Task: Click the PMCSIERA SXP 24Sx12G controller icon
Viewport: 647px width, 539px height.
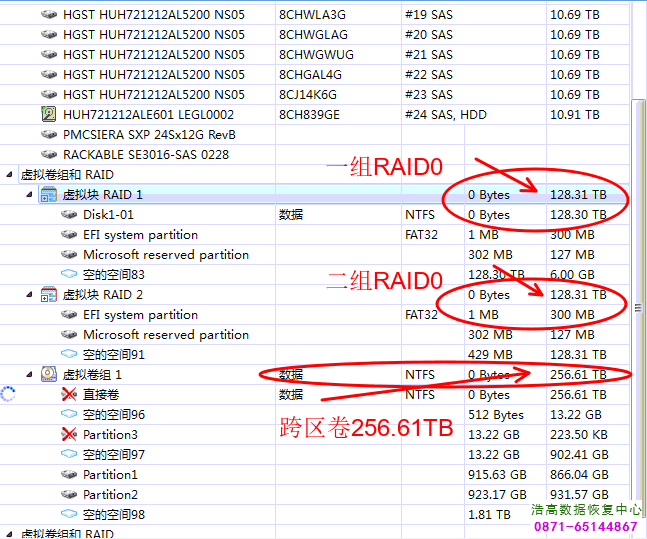Action: [49, 135]
